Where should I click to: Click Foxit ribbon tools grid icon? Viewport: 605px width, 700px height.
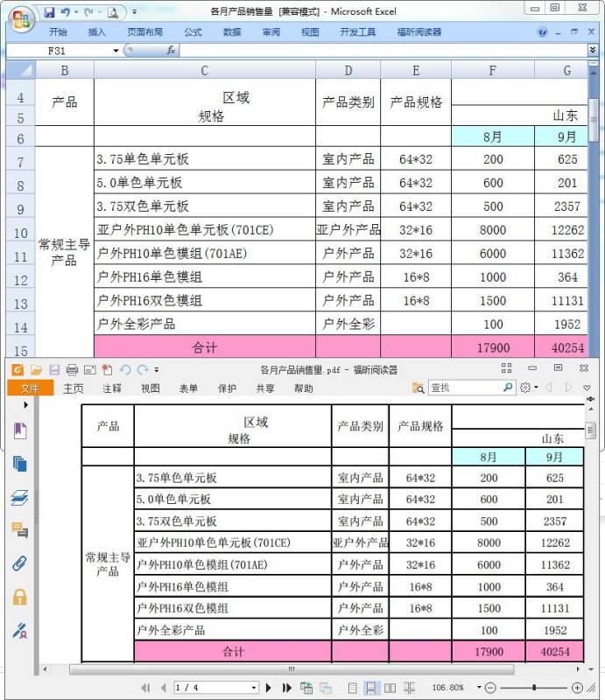point(506,367)
